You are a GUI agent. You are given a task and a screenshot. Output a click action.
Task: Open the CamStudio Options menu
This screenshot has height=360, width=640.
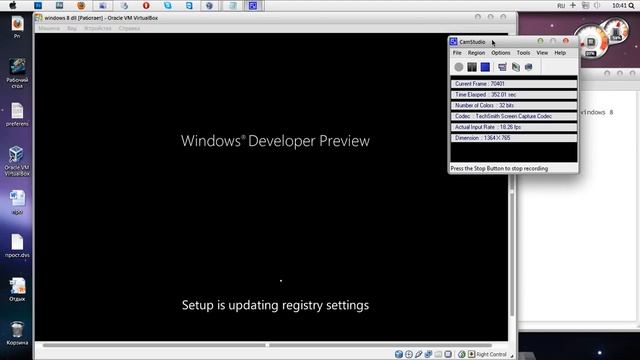tap(501, 53)
